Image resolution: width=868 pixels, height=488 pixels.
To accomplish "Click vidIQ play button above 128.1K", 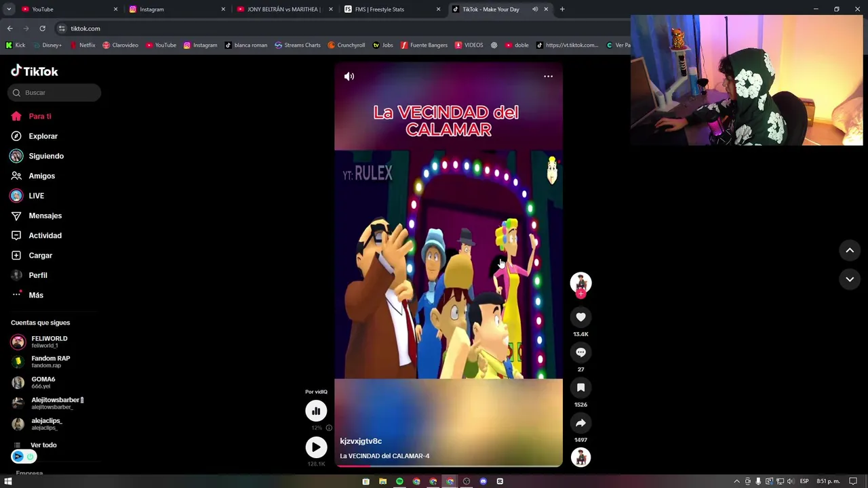I will click(x=316, y=447).
